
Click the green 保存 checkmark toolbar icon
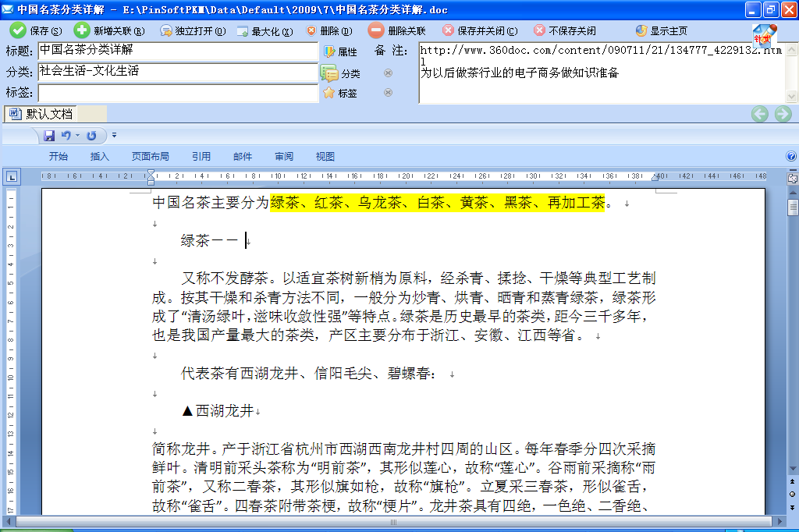[x=17, y=30]
